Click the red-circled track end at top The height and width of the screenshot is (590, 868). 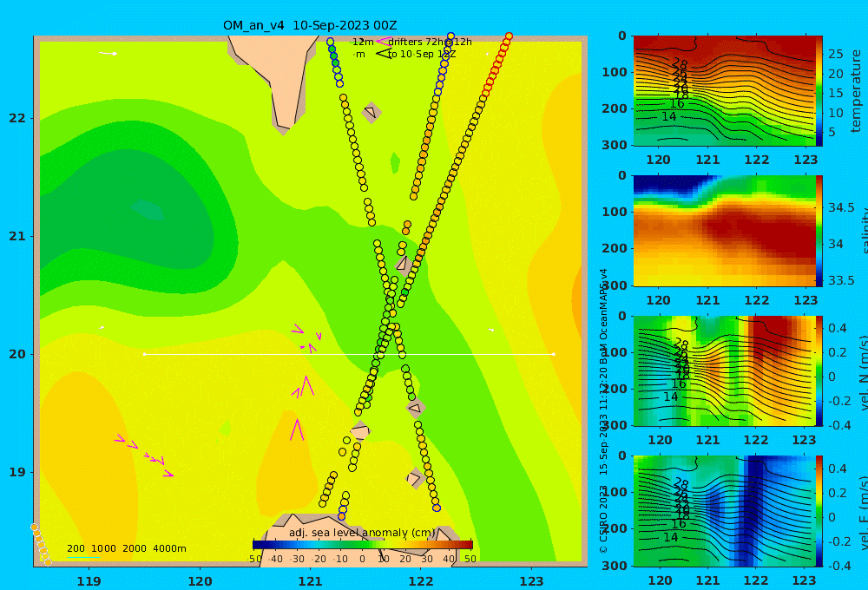point(509,36)
